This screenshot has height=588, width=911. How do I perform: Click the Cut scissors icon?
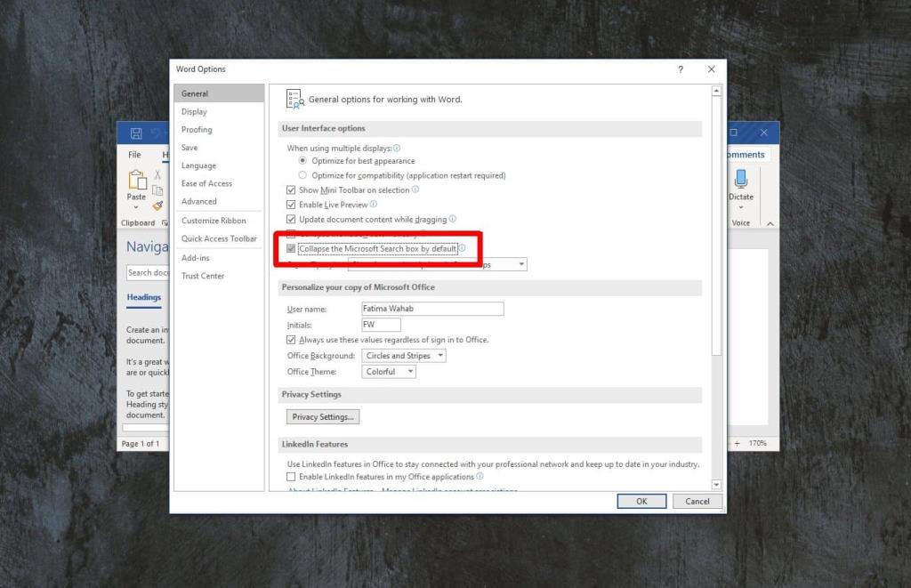(158, 174)
